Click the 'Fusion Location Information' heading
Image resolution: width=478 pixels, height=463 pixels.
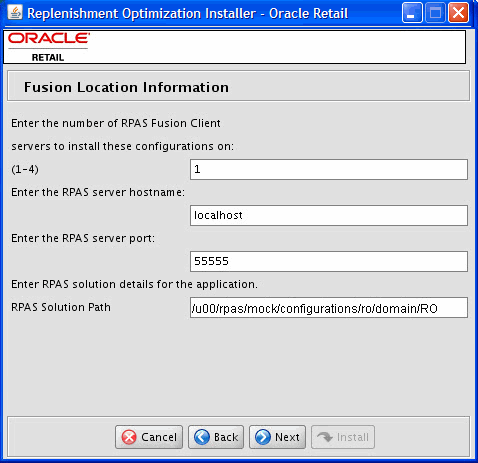[126, 87]
